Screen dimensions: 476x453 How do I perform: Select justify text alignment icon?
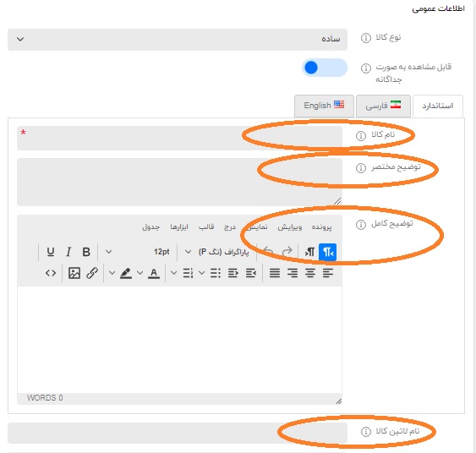pos(275,273)
